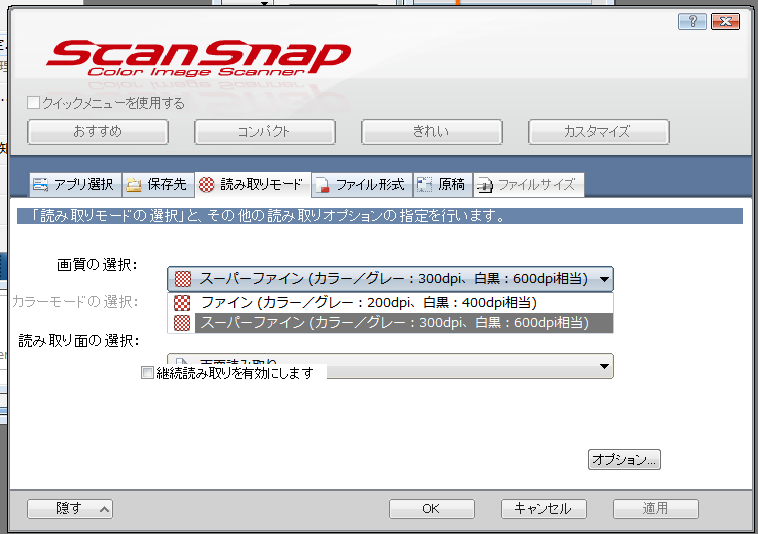
Task: Click the 原稿 tab icon
Action: 424,185
